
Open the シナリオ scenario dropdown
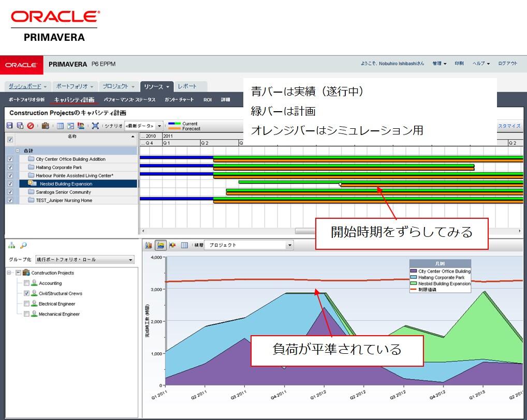coord(143,126)
